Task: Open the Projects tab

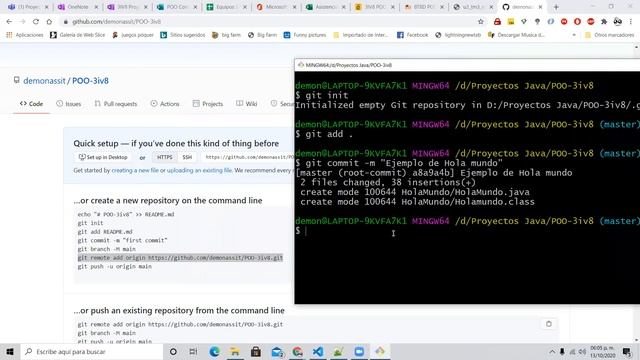Action: click(x=208, y=104)
